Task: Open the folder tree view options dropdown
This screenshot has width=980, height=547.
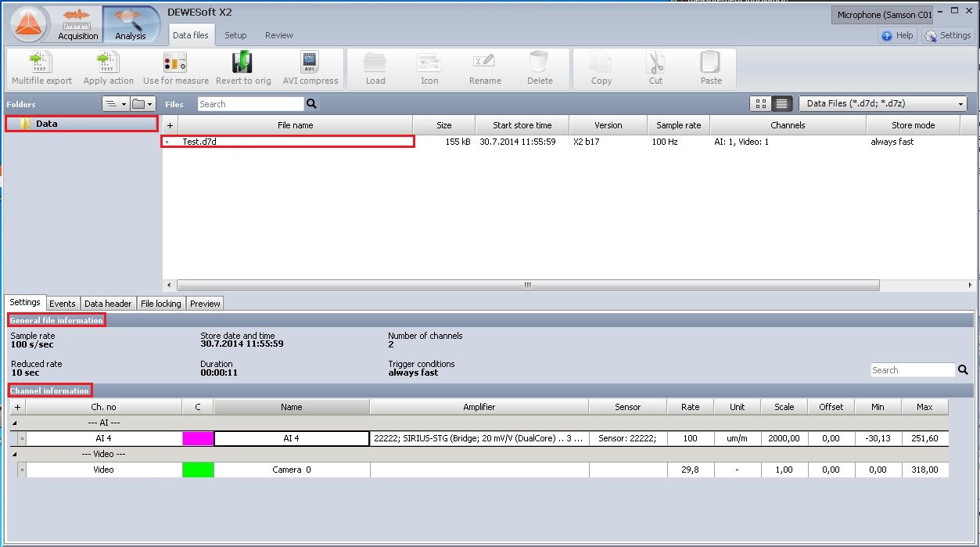Action: point(115,104)
